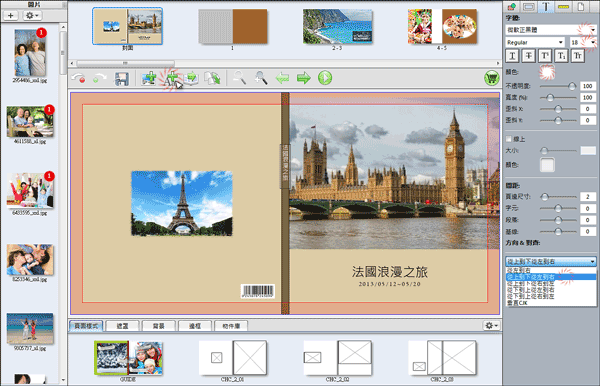Choose the CHC_2_02 layout template
The image size is (600, 386).
[337, 358]
